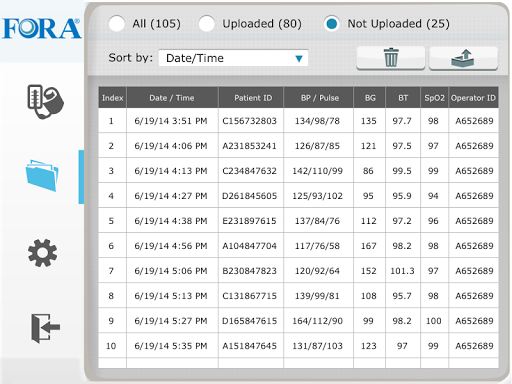Click blood glucose value 86
Screen dimensions: 512x384
(x=368, y=171)
